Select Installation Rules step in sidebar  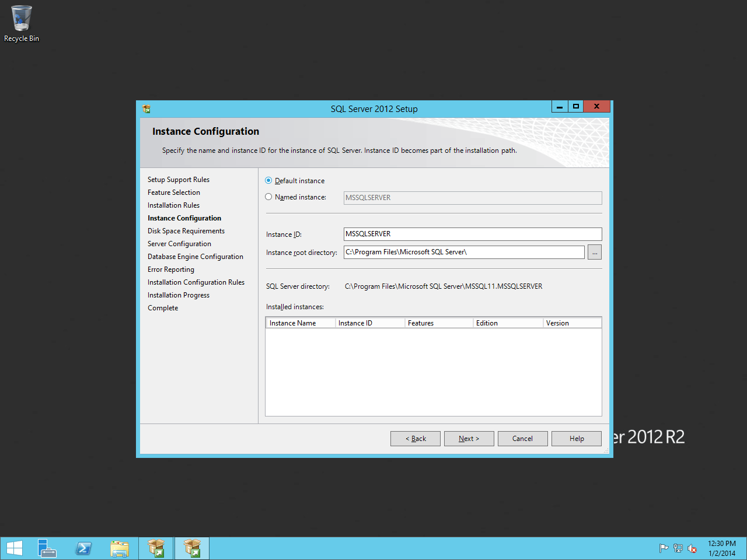pos(173,205)
